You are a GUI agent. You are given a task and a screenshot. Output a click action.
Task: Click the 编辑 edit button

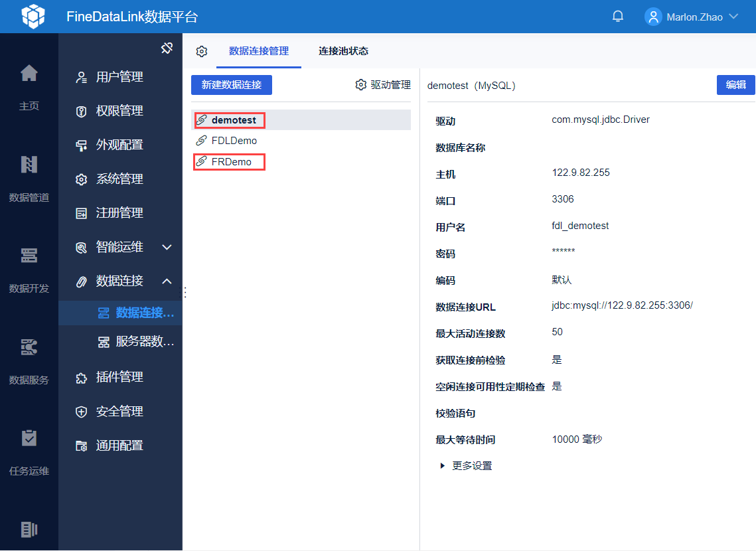(x=735, y=85)
